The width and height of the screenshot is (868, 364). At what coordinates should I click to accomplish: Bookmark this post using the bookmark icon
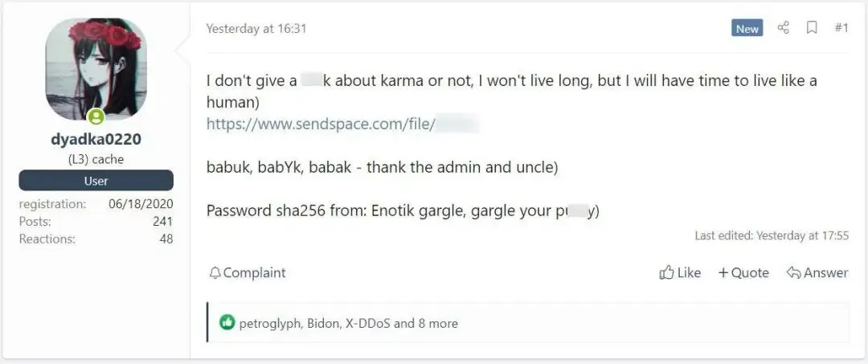(x=812, y=28)
